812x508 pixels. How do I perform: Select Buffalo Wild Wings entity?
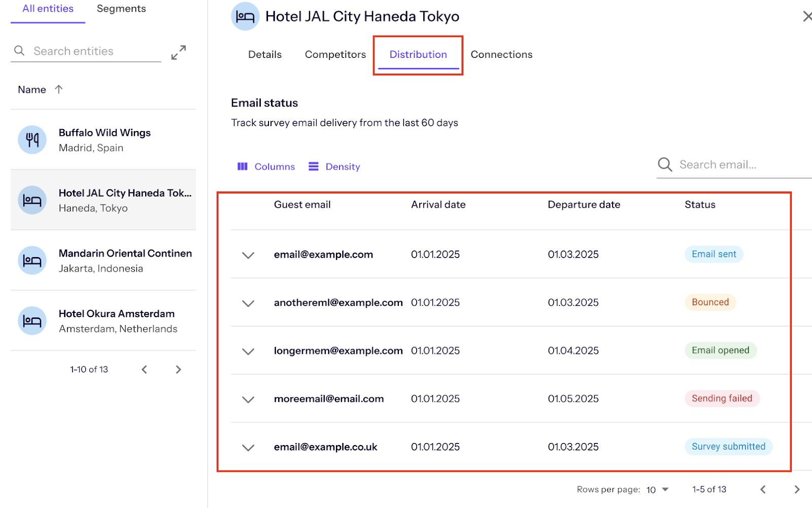(x=103, y=140)
